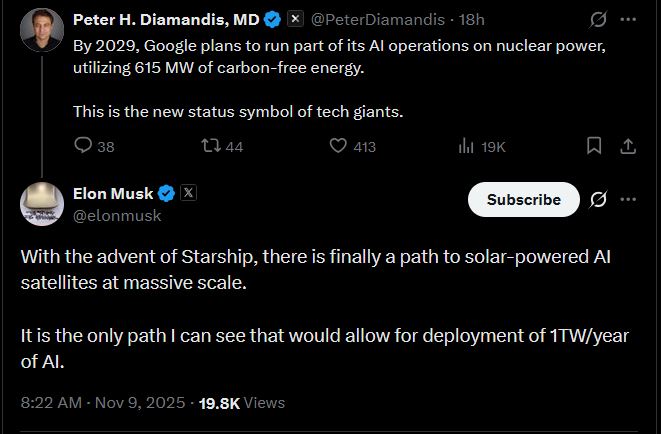Open Peter H. Diamandis profile name link
Screen dimensions: 661x434
point(166,19)
